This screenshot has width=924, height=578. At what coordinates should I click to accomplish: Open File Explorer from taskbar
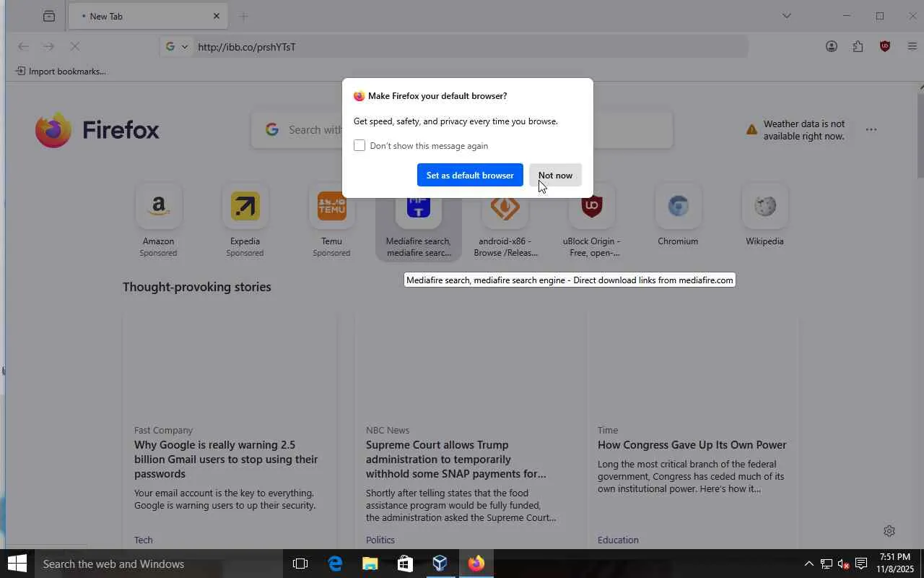click(x=370, y=564)
